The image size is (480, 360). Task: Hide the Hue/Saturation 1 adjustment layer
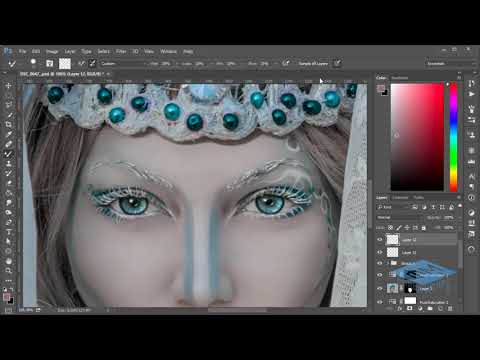pos(380,302)
